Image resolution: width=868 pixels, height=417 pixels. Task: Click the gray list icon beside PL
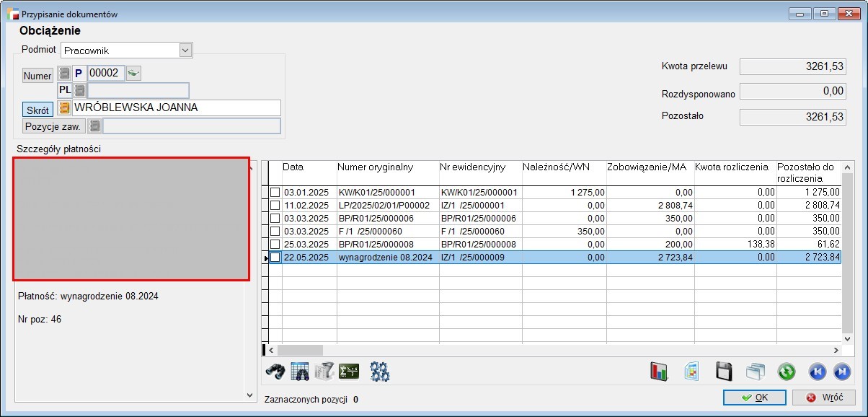click(x=79, y=90)
